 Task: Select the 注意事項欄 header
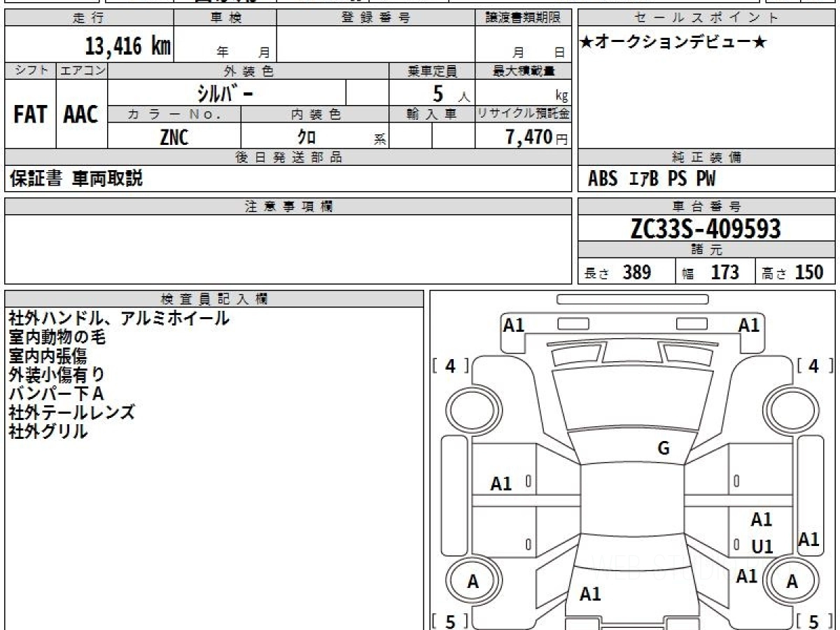pyautogui.click(x=288, y=206)
